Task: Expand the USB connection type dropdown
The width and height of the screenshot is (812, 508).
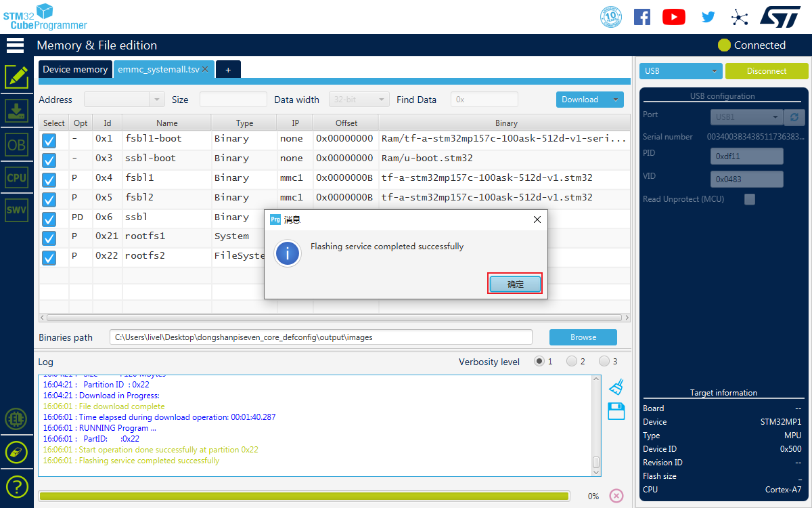Action: tap(681, 71)
